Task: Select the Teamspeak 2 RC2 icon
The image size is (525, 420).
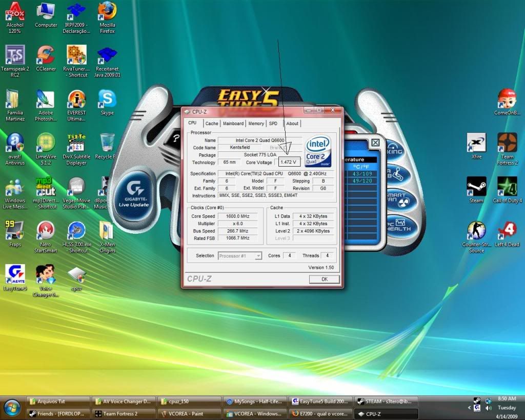Action: (x=15, y=62)
